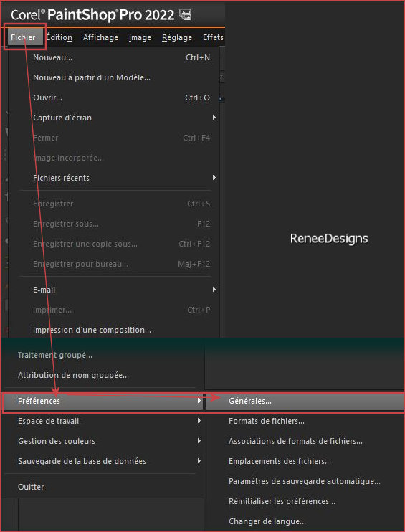Open the Fichier menu
Screen dimensions: 405x532
[23, 37]
